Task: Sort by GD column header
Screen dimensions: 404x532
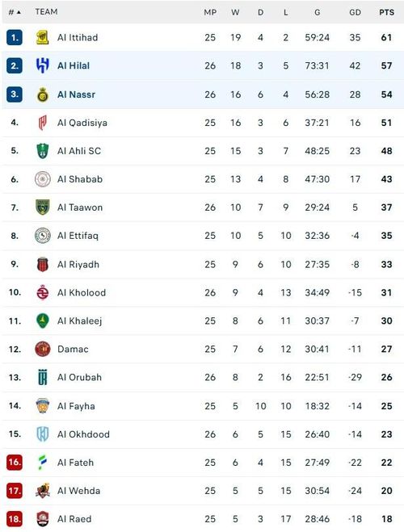Action: (355, 13)
